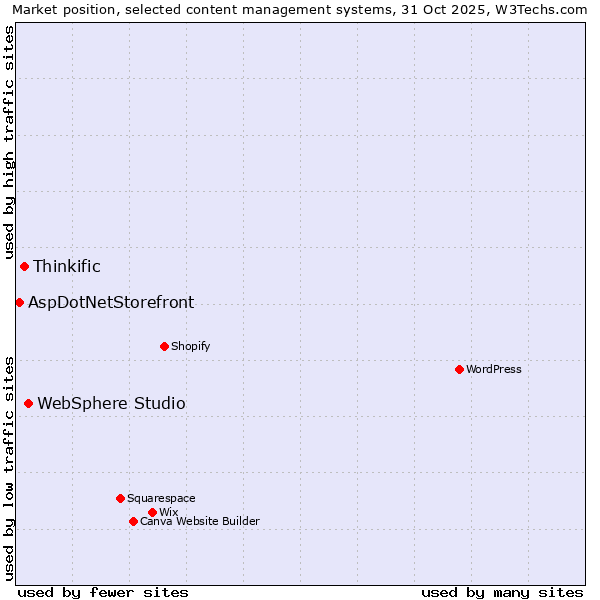Click the "used by high traffic sites" axis label
This screenshot has width=600, height=600.
9,142
